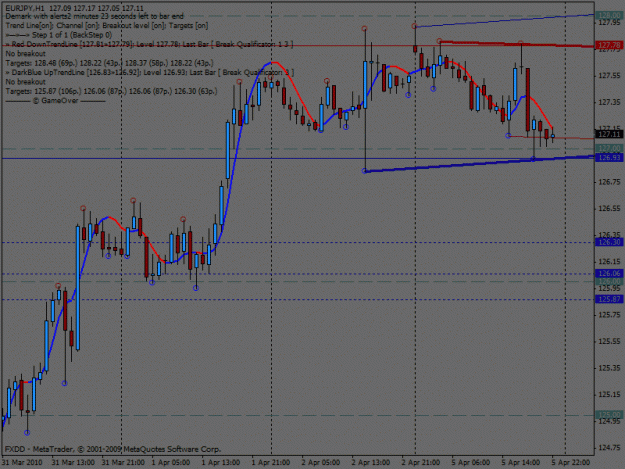Click the black 127.11 current price label
The height and width of the screenshot is (469, 625).
(x=609, y=134)
